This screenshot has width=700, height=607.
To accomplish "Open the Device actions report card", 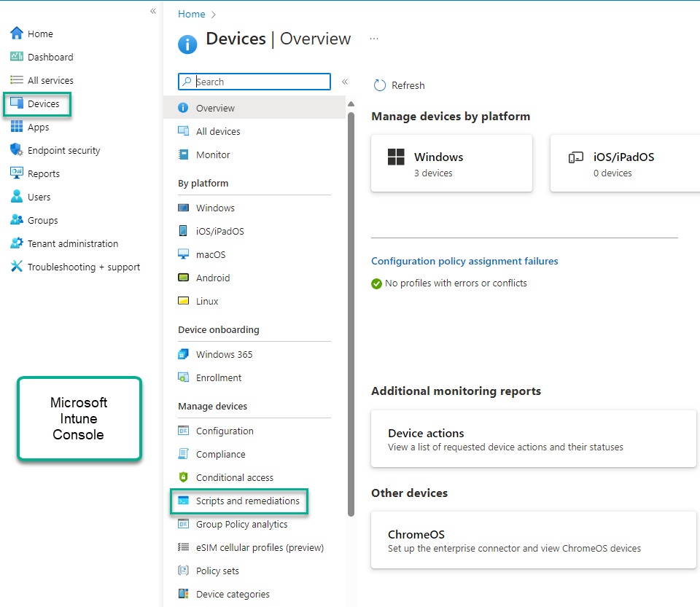I will coord(534,439).
